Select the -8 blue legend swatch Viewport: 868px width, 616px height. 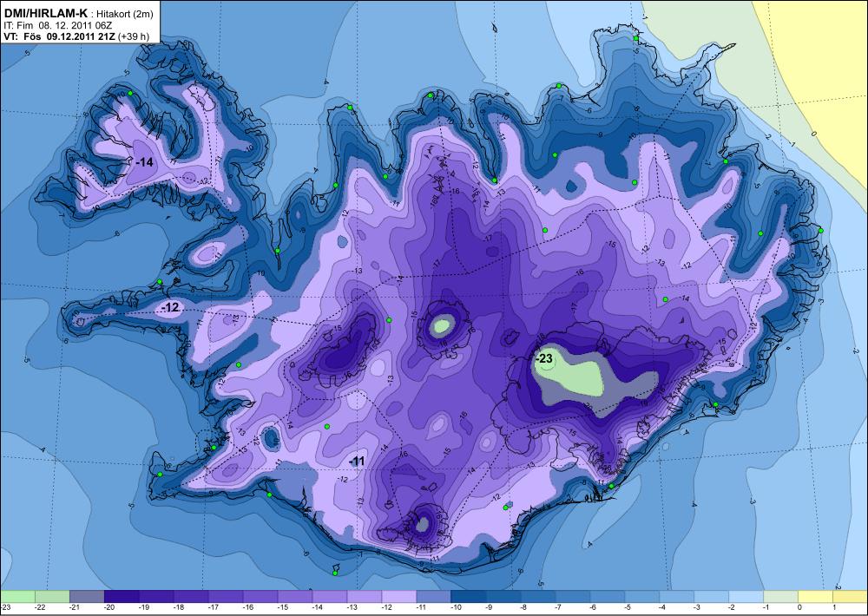[x=537, y=597]
